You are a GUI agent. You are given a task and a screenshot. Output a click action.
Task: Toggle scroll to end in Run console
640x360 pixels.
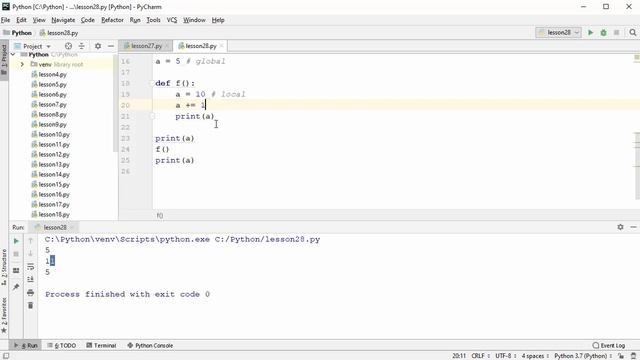pyautogui.click(x=31, y=279)
